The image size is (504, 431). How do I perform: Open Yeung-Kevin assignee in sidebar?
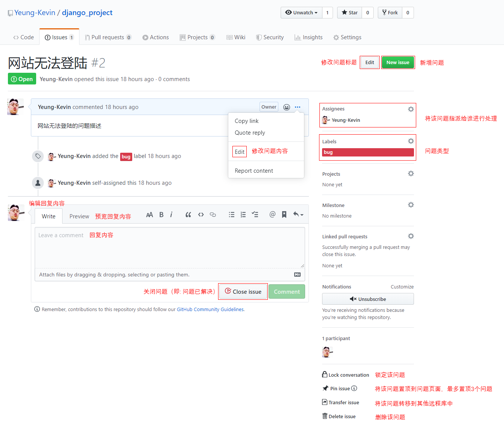[x=346, y=120]
